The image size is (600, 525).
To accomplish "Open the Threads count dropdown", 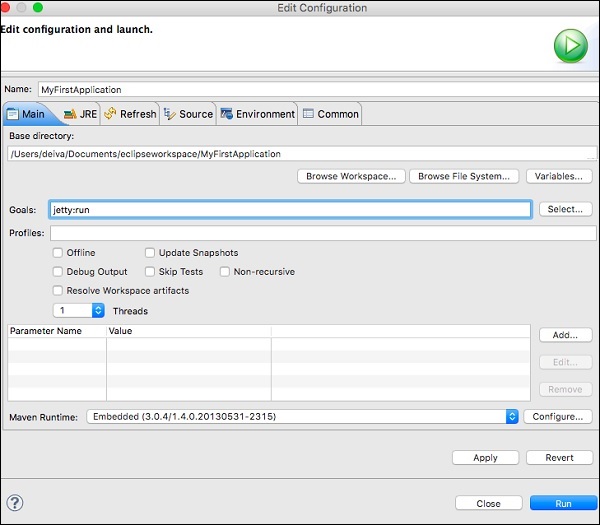I will click(x=98, y=311).
